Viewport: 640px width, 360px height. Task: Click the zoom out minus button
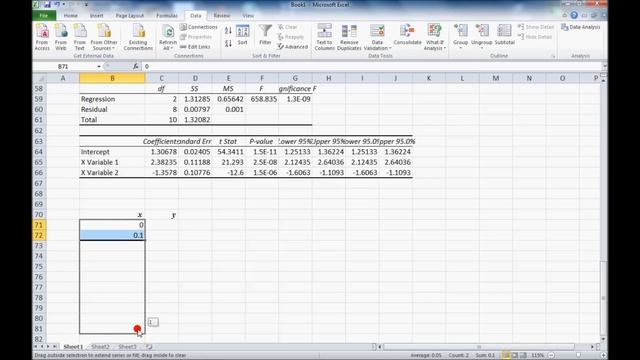click(x=551, y=355)
